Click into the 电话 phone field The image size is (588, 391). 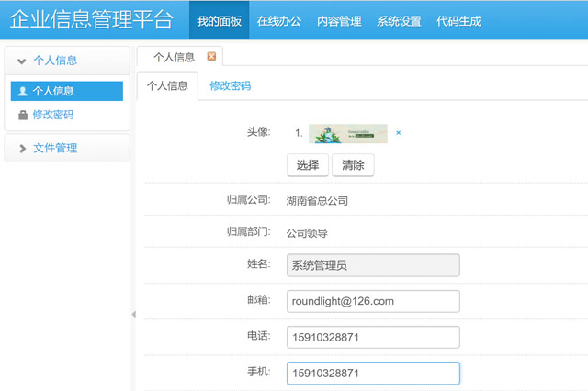coord(372,337)
